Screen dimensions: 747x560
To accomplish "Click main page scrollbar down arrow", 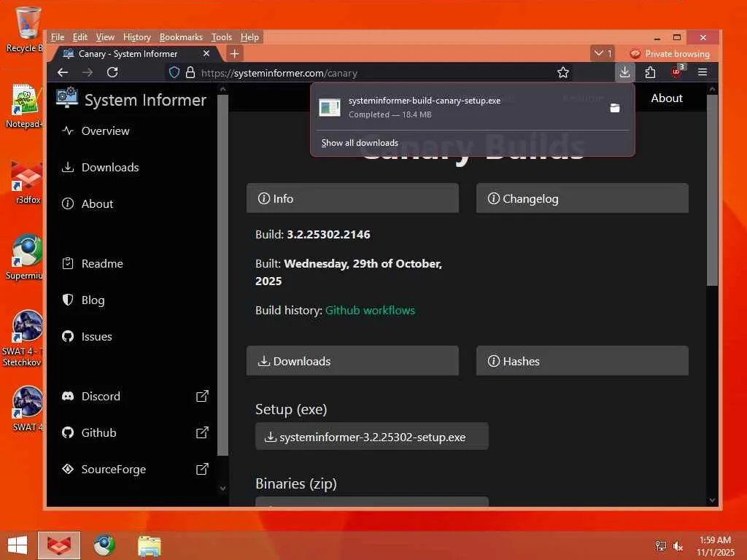I will click(x=712, y=500).
